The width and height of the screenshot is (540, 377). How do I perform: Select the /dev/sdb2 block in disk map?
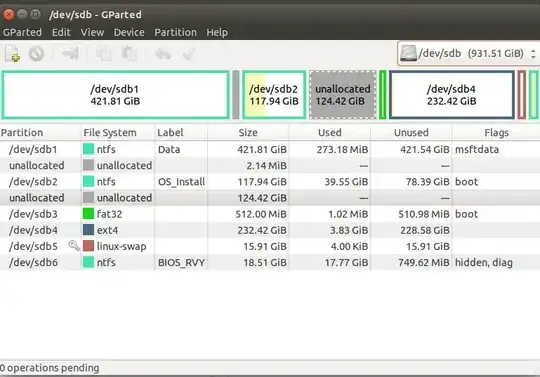point(274,95)
